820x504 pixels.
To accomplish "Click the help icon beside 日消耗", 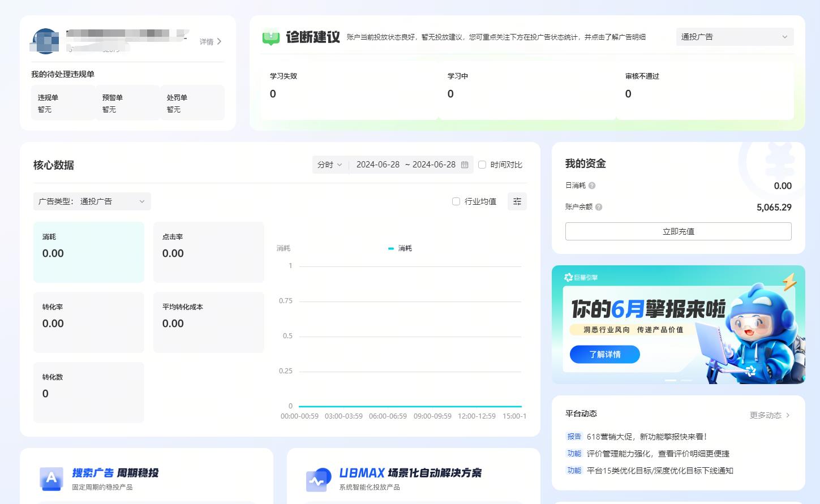I will (x=592, y=186).
